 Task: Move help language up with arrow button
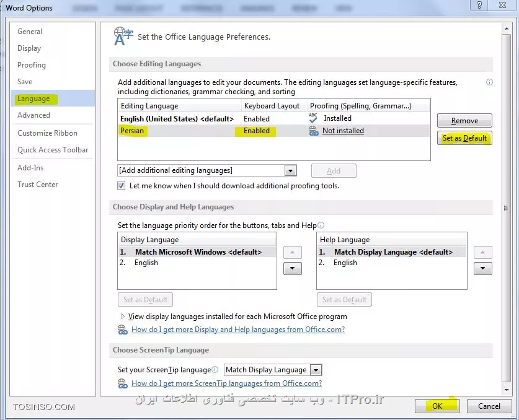(x=482, y=252)
